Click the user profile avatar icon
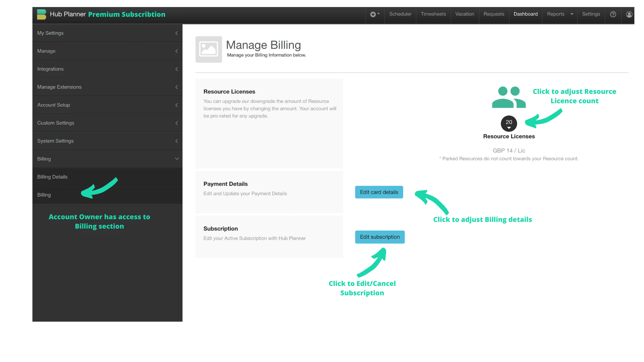The width and height of the screenshot is (644, 362). [x=629, y=15]
